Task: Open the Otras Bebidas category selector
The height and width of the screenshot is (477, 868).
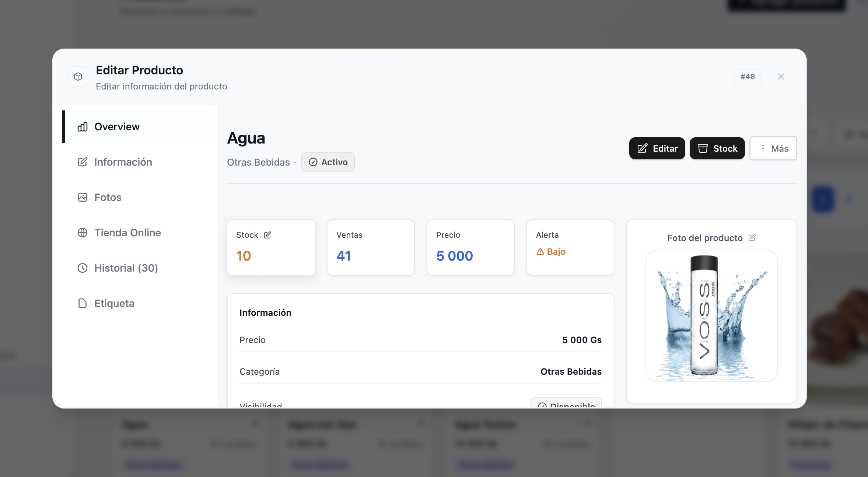Action: pos(258,162)
